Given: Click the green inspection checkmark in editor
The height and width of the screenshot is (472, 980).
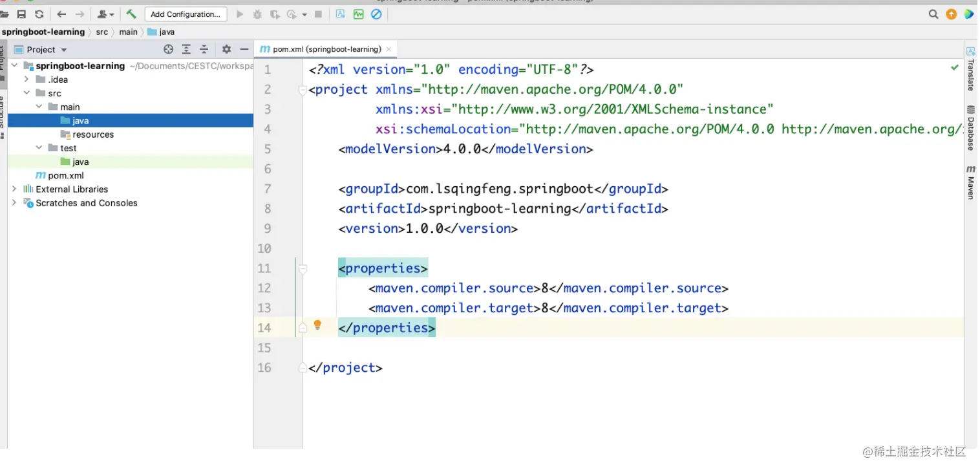Looking at the screenshot, I should point(955,67).
